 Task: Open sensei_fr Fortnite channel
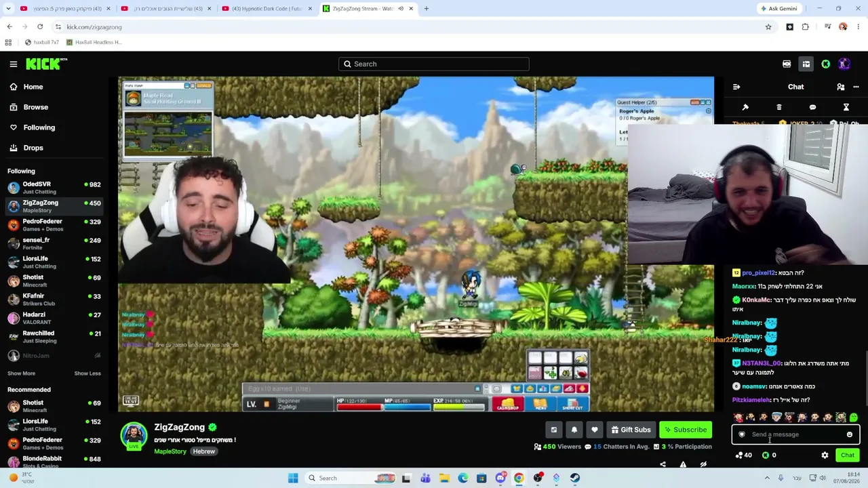click(x=54, y=243)
